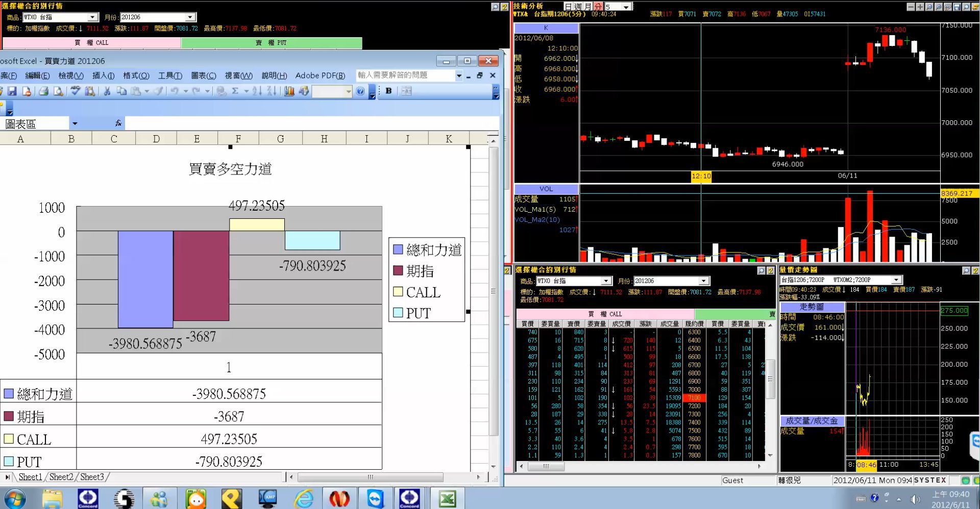This screenshot has height=509, width=980.
Task: Click column header F in Excel
Action: (238, 139)
